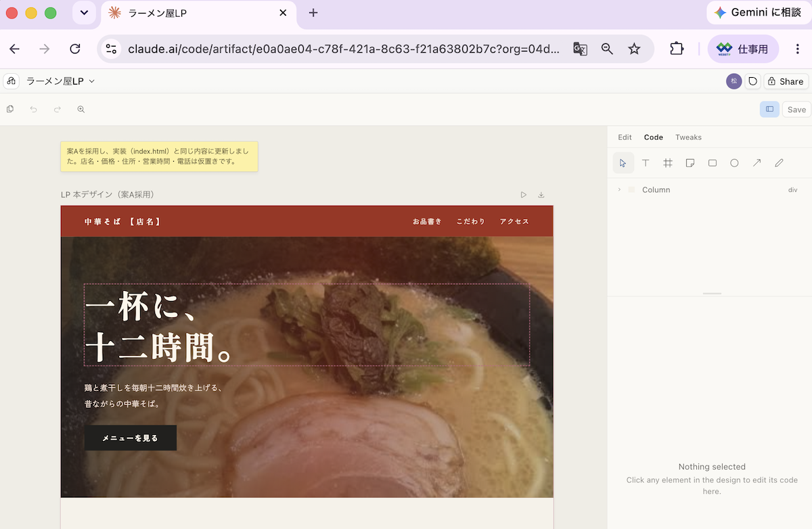
Task: Switch to the Tweaks tab
Action: click(x=688, y=137)
